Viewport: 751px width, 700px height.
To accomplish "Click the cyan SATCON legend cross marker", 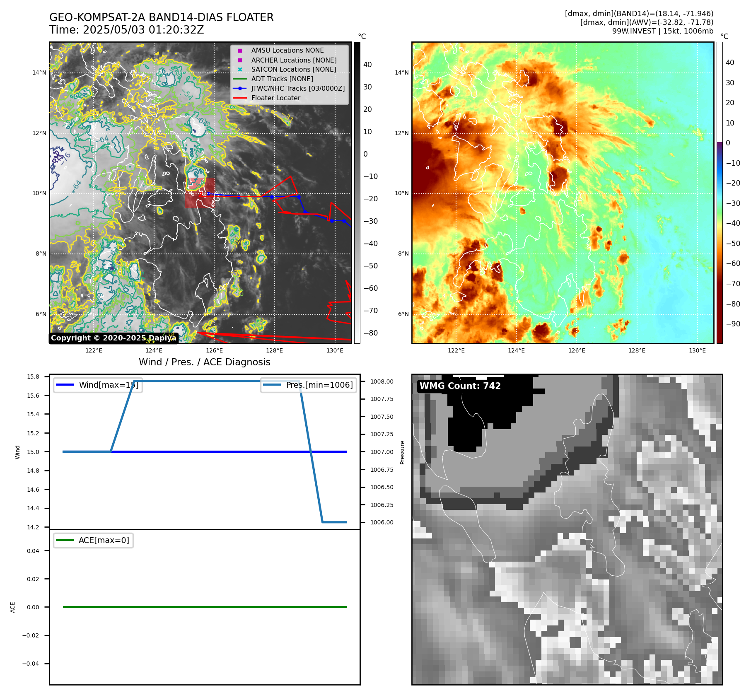I will (x=240, y=69).
